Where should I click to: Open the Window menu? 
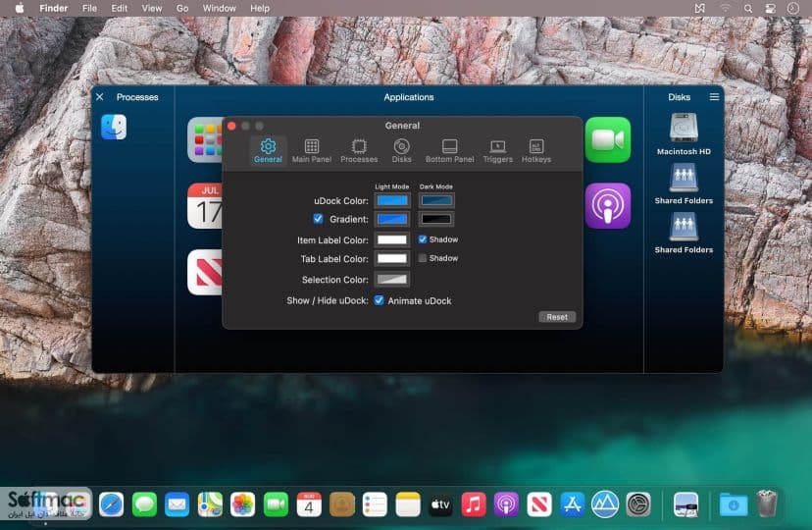click(x=219, y=8)
